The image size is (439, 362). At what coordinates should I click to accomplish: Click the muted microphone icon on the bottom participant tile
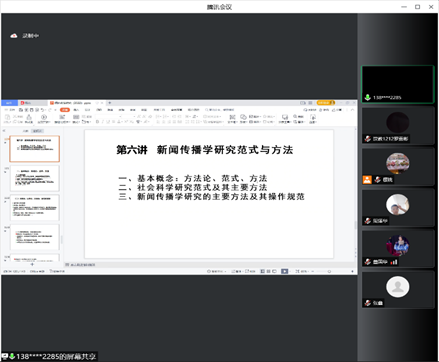(x=368, y=303)
